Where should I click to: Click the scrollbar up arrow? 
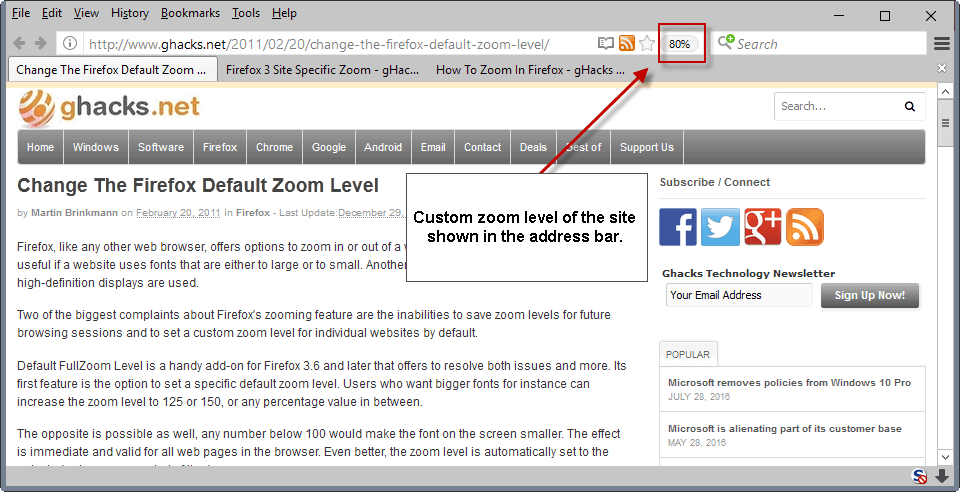point(945,92)
